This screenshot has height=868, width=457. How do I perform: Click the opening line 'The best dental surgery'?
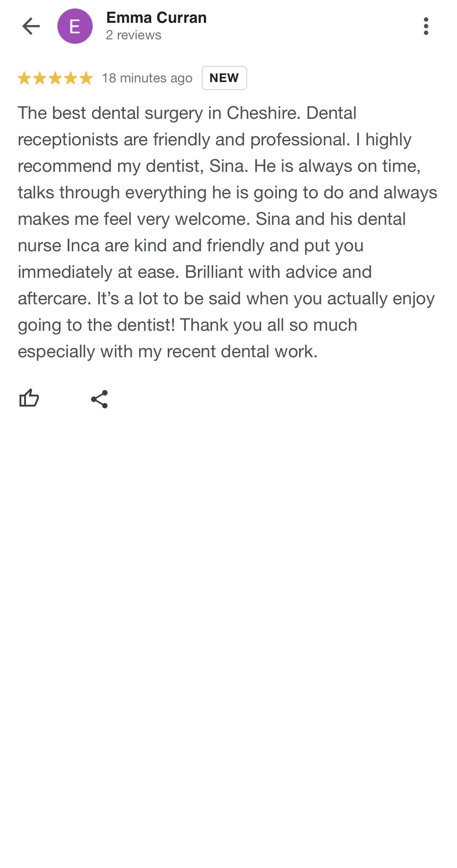click(x=110, y=113)
